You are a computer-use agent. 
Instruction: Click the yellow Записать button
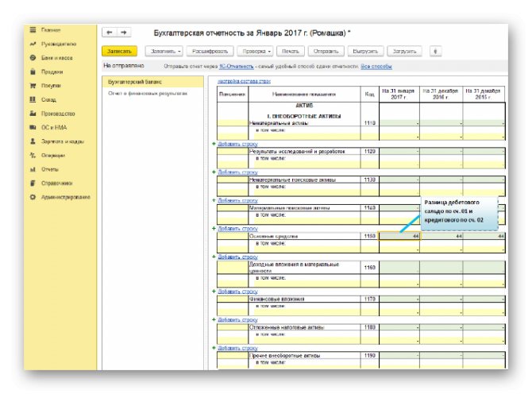pos(119,52)
